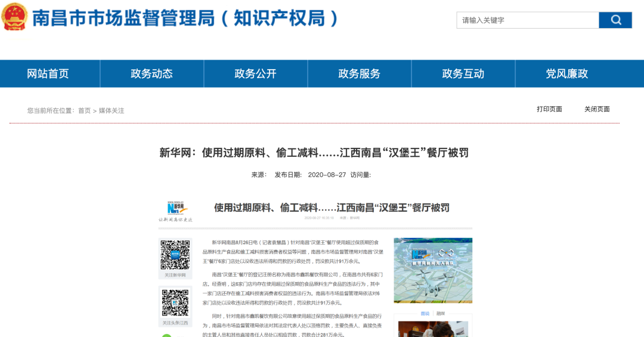This screenshot has width=644, height=337.
Task: Click the national emblem logo
Action: (x=14, y=17)
